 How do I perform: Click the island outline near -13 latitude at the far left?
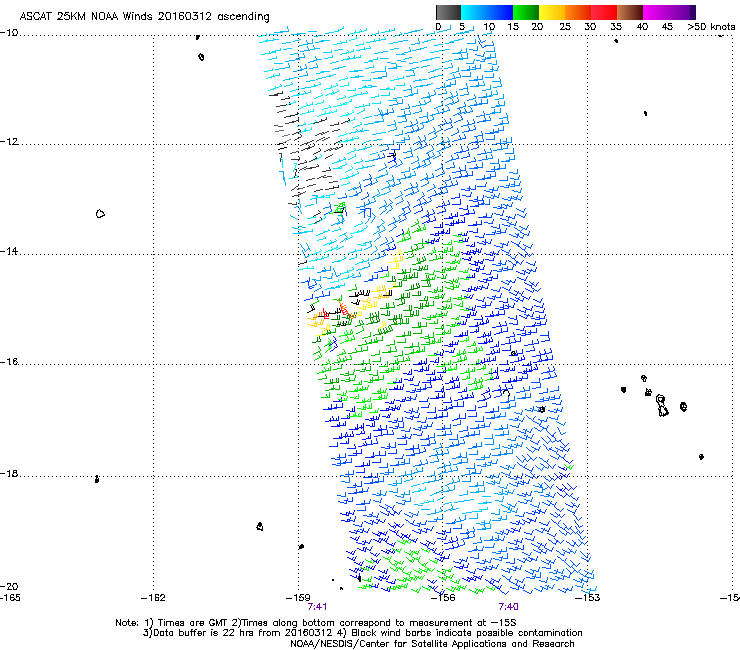click(100, 214)
